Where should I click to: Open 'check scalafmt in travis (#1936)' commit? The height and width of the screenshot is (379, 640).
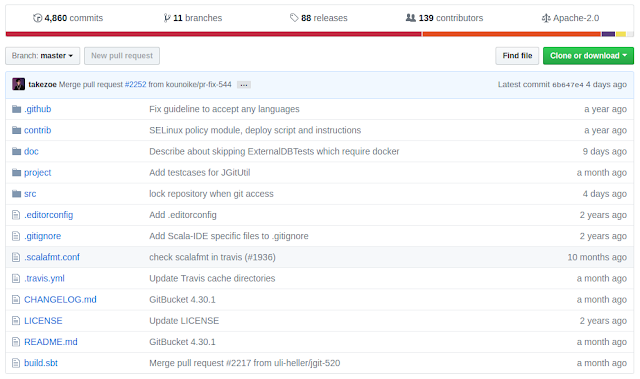pyautogui.click(x=212, y=257)
